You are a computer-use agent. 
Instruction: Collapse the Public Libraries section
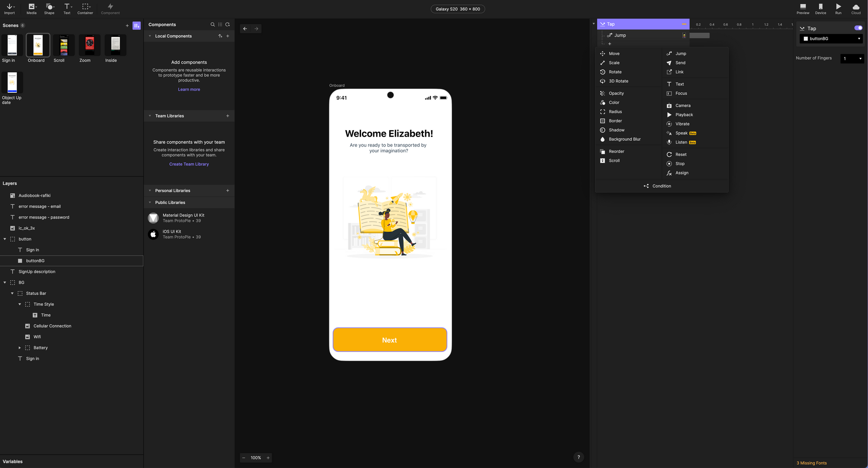click(150, 203)
